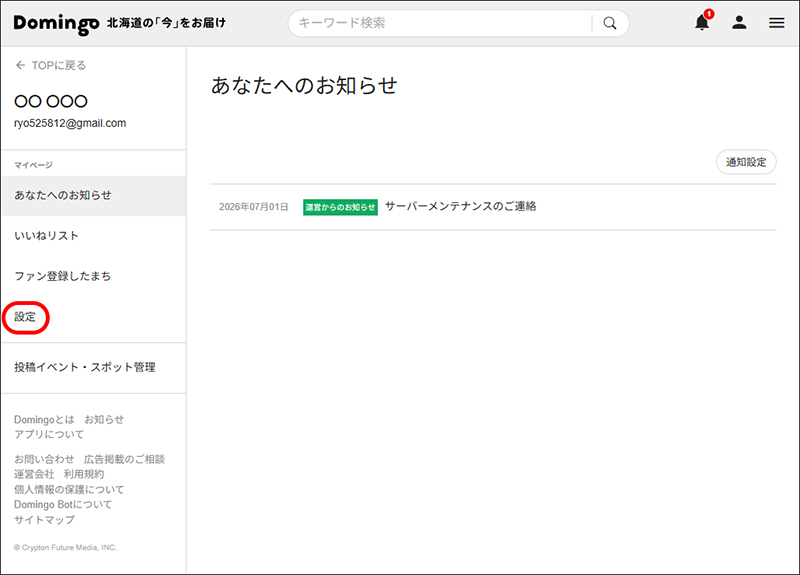This screenshot has height=575, width=800.
Task: Focus the キーワード検索 search field
Action: pos(439,23)
